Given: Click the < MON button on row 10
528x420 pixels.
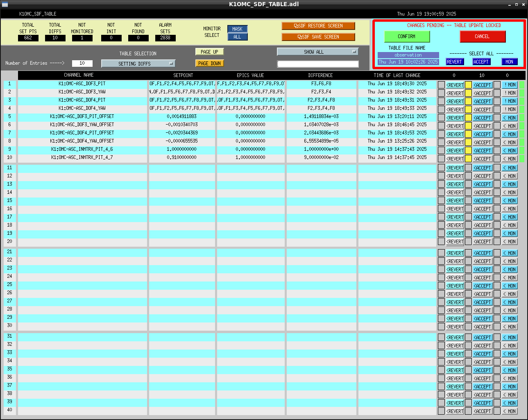Looking at the screenshot, I should coord(510,159).
